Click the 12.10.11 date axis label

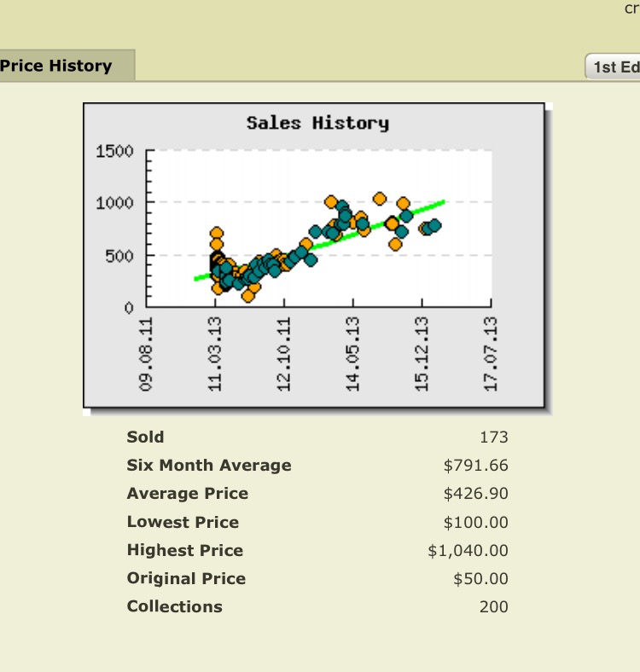point(284,354)
